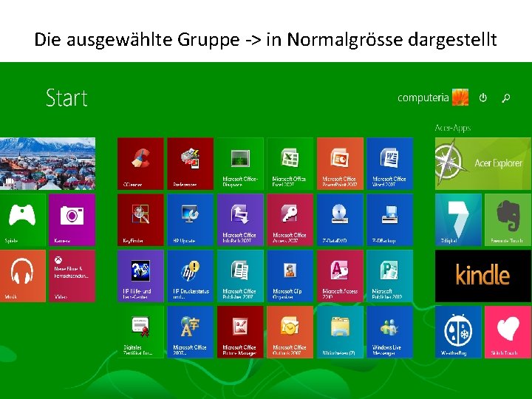This screenshot has width=532, height=399.
Task: Launch Microsoft Office Publisher 2007 tile
Action: point(240,276)
